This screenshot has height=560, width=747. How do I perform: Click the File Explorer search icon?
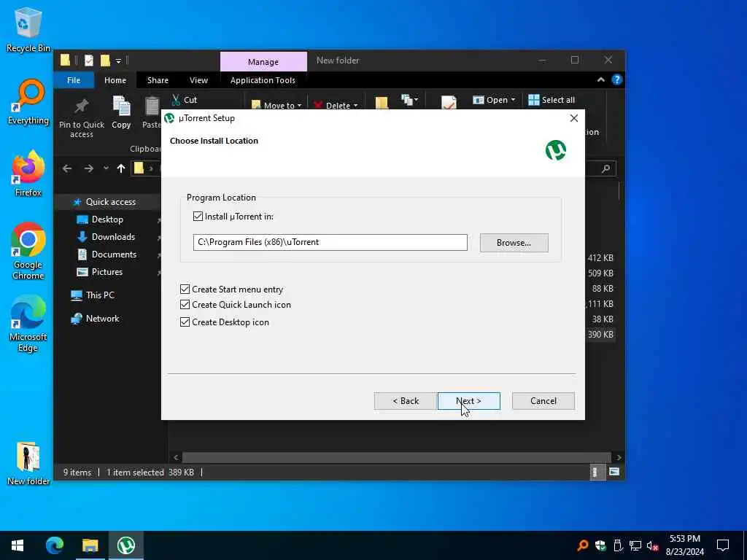point(606,168)
